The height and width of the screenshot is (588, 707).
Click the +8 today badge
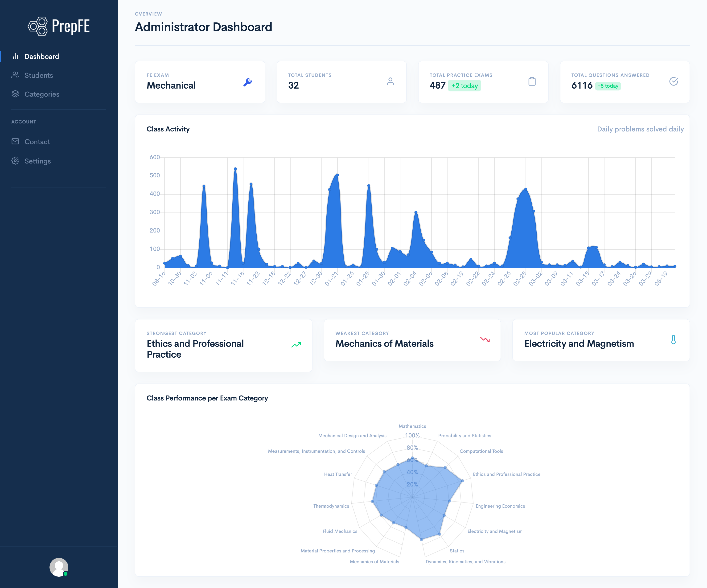(x=608, y=86)
